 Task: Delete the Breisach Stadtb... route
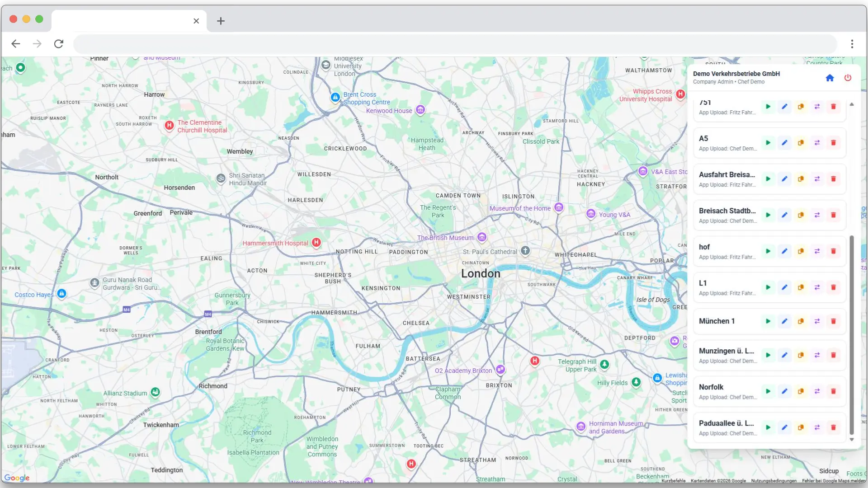coord(833,215)
